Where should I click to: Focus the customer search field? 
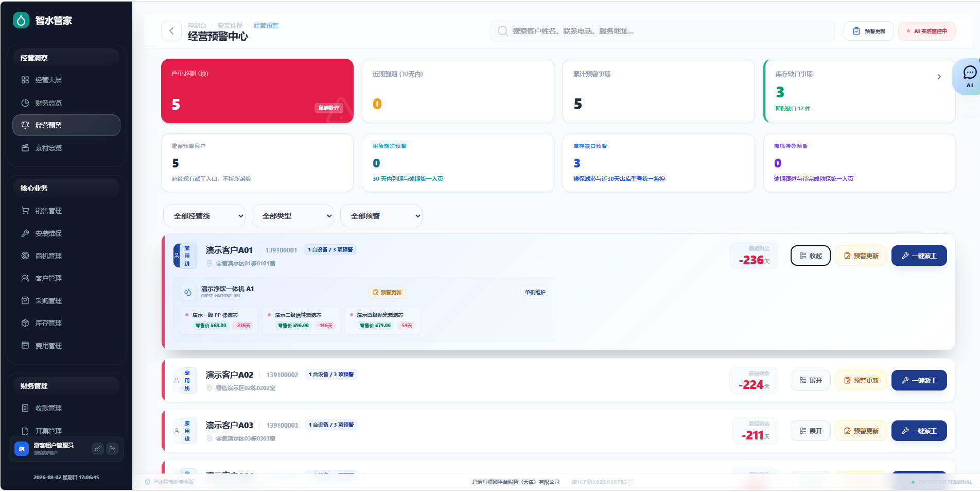[x=662, y=31]
